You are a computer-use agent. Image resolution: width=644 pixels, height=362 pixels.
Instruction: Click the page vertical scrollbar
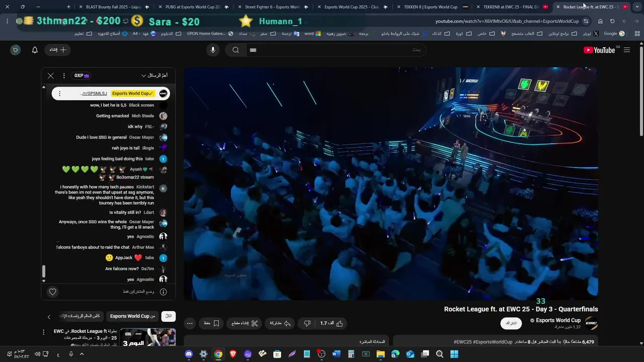641,90
